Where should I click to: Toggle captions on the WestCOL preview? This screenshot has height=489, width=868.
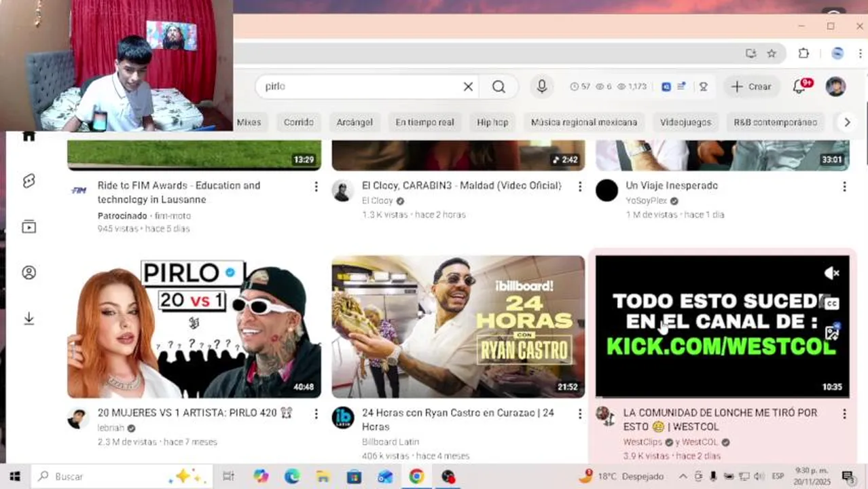[x=832, y=304]
